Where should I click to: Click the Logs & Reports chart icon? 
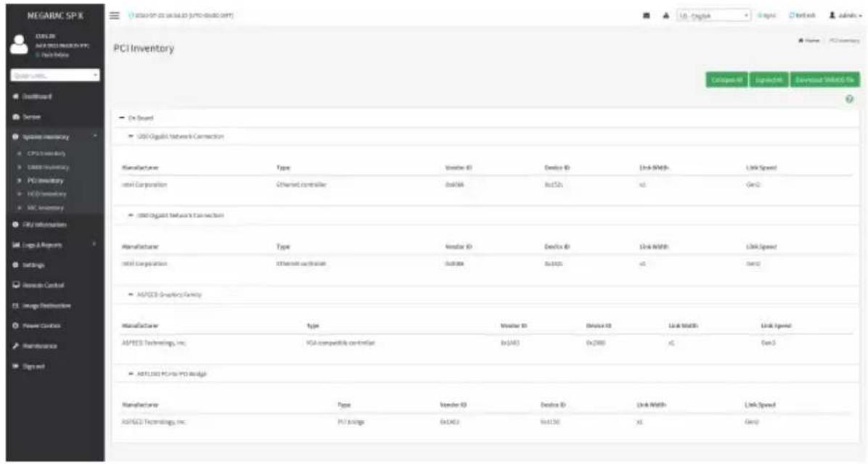(15, 245)
